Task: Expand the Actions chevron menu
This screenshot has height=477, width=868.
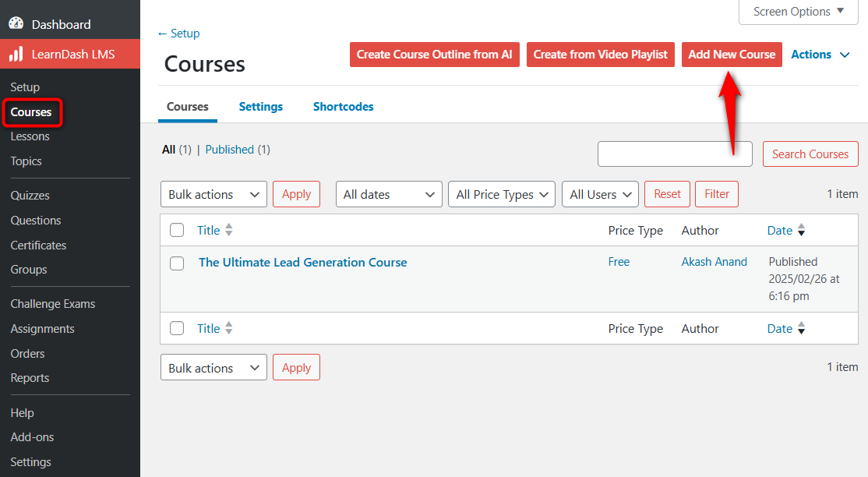Action: point(845,55)
